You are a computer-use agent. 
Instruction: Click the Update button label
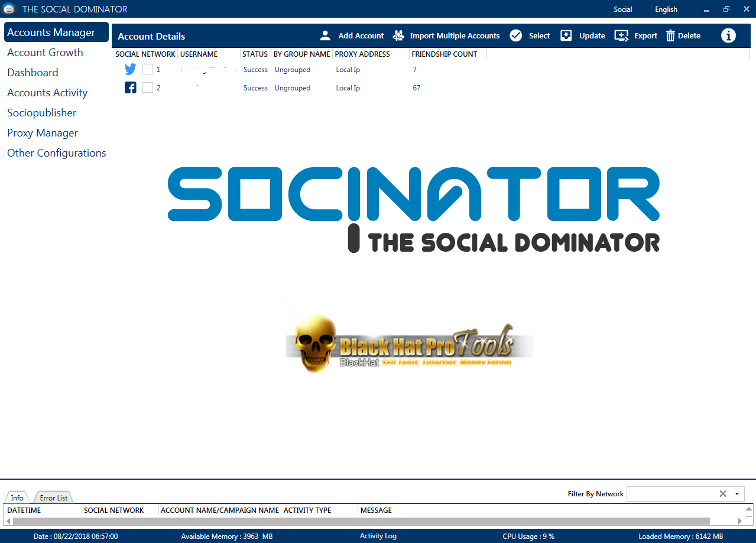pos(592,35)
